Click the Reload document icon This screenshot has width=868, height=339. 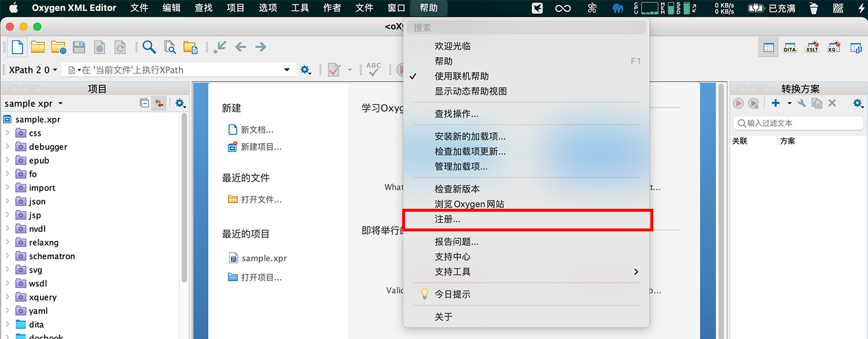coord(120,47)
